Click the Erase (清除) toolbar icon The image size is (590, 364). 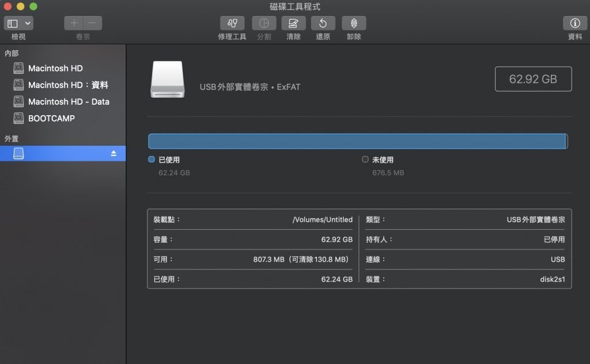293,23
